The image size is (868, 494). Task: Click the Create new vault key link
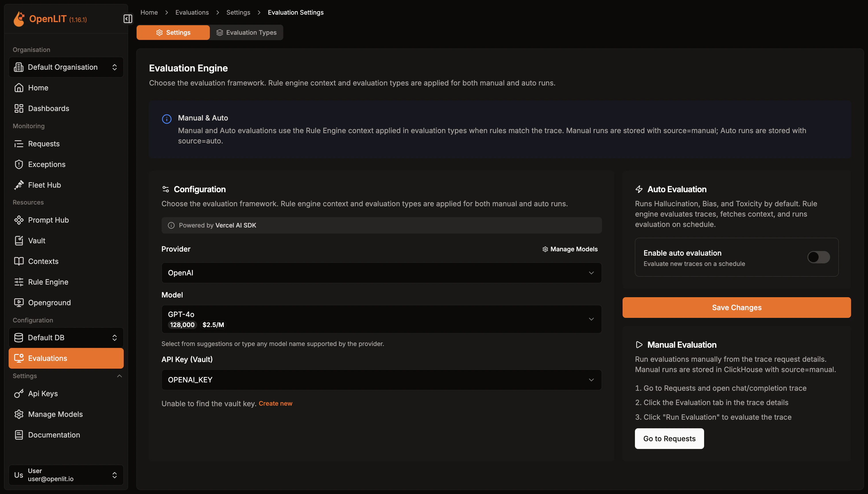(275, 403)
